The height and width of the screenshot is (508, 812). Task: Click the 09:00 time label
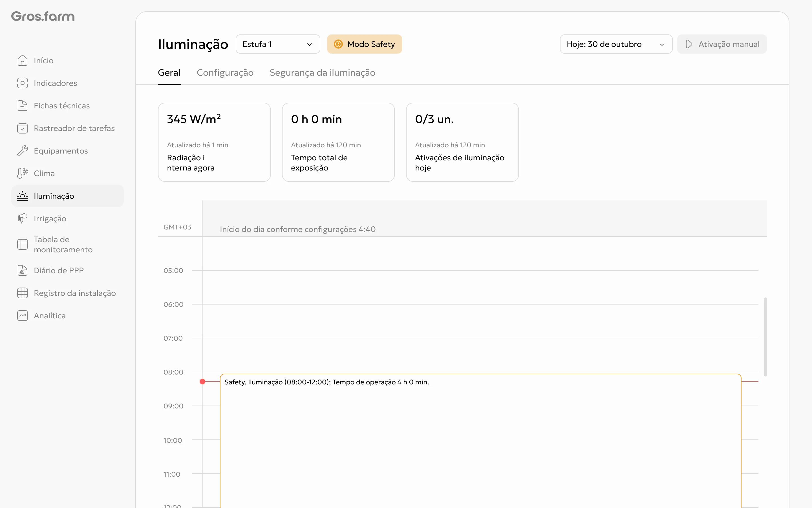(173, 406)
